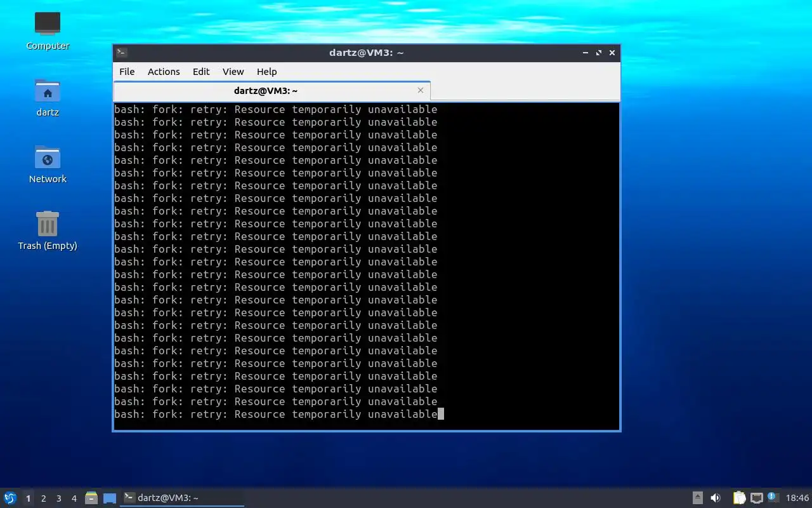Open the Lubuntu application menu
This screenshot has height=508, width=812.
click(x=10, y=498)
